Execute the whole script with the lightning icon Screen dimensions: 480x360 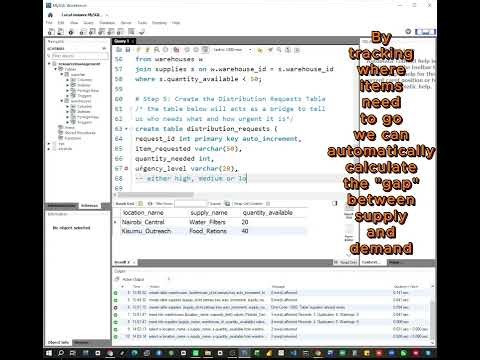[139, 50]
